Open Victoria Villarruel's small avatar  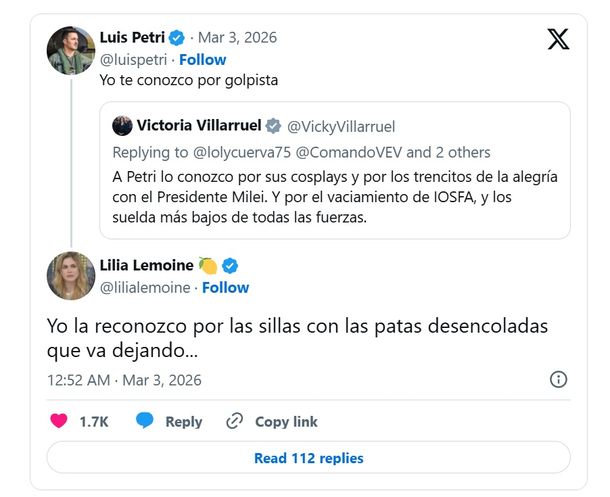pos(123,126)
